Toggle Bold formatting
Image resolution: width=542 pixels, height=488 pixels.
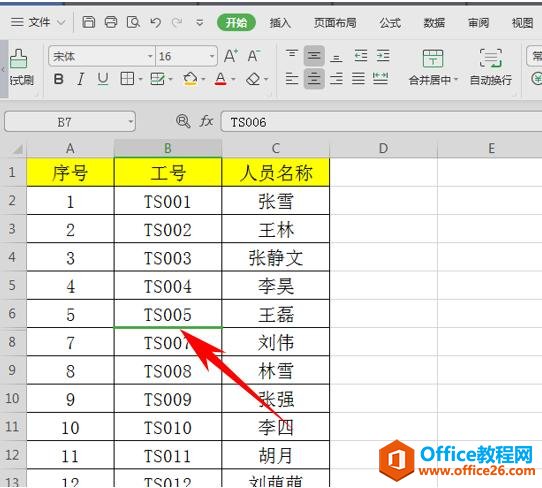59,79
